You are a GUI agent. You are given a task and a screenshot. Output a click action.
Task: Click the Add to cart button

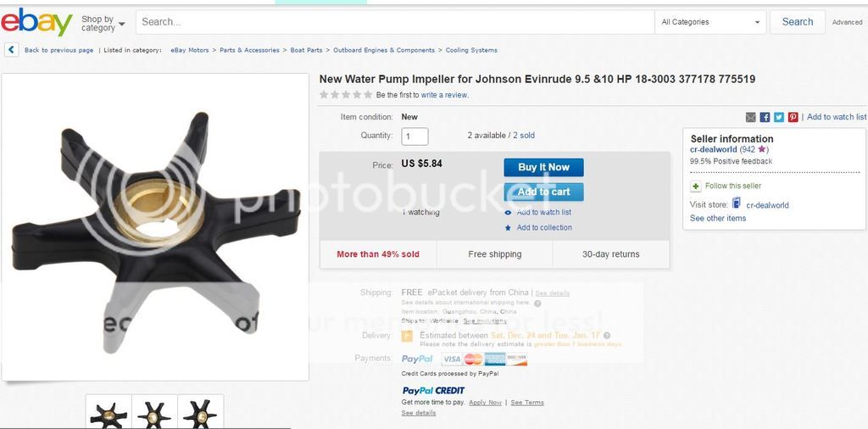543,192
